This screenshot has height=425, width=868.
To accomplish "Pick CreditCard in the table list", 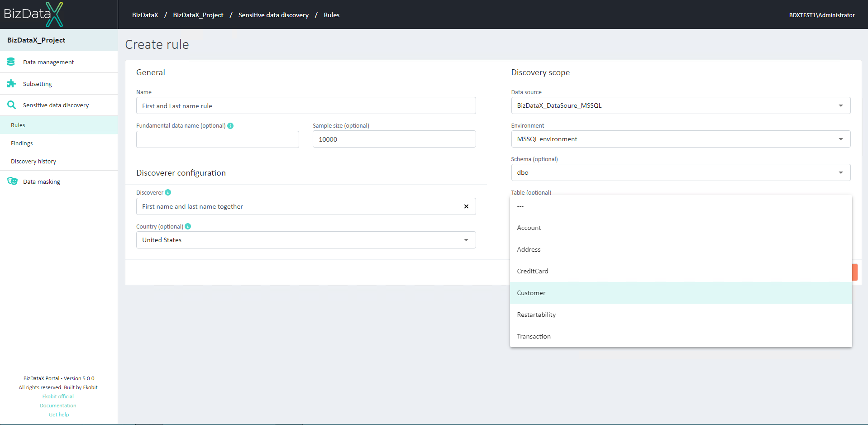I will coord(681,271).
